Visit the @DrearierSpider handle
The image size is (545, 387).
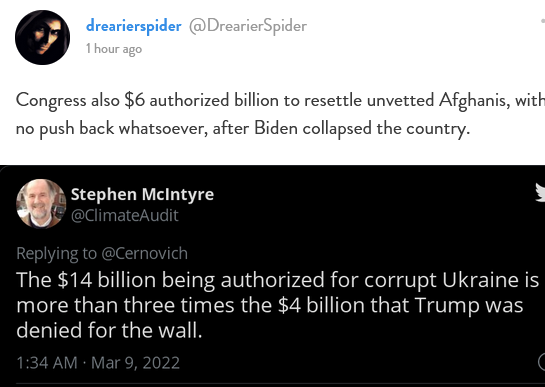pyautogui.click(x=248, y=26)
